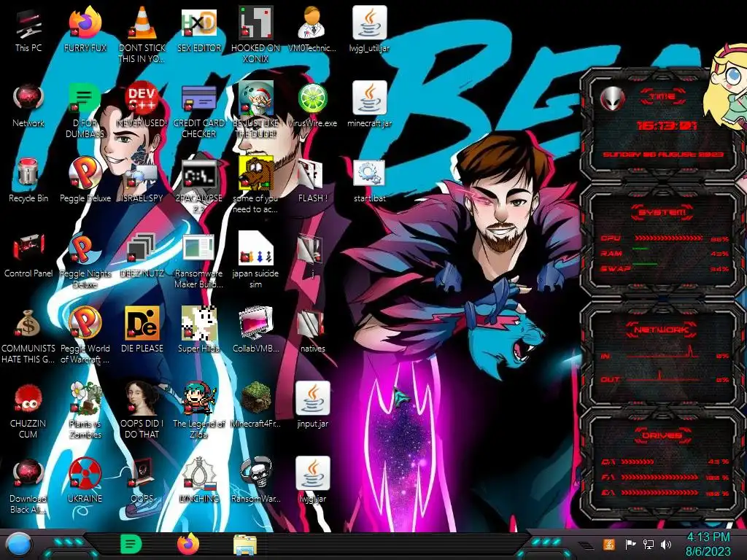The width and height of the screenshot is (747, 560).
Task: Click the Alienware head logo on widget
Action: click(612, 98)
